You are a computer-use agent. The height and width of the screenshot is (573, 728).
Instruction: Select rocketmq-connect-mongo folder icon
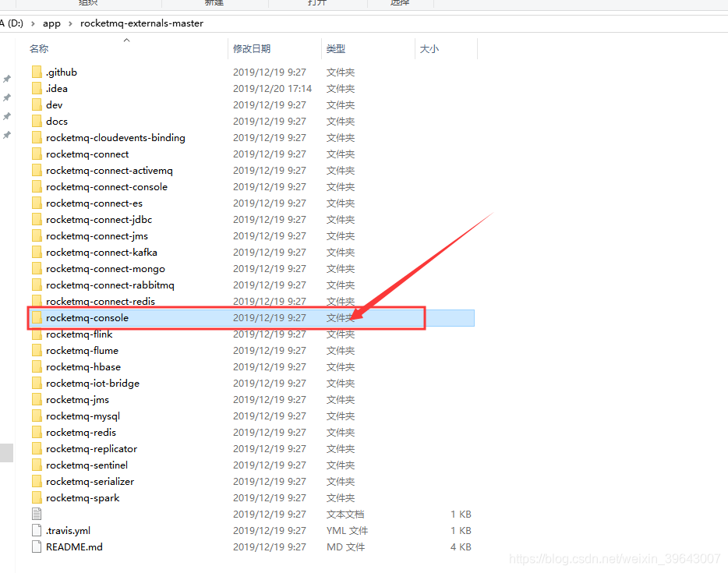(x=37, y=268)
